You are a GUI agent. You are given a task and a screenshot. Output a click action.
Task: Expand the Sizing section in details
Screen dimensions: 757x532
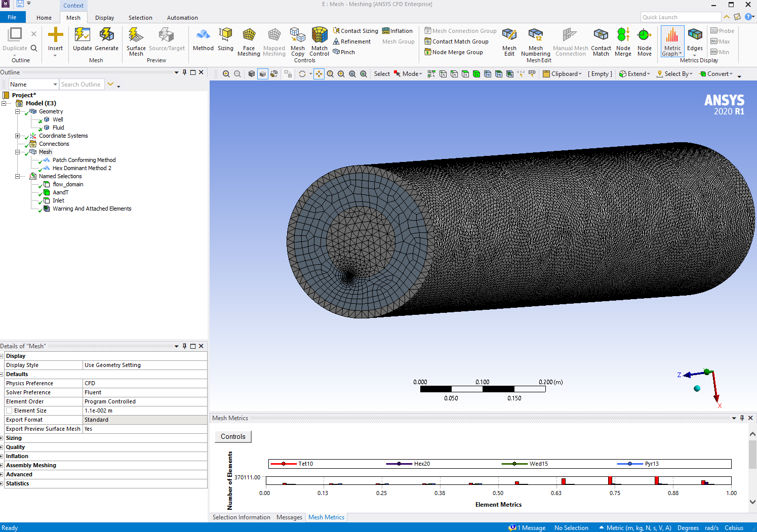tap(2, 438)
